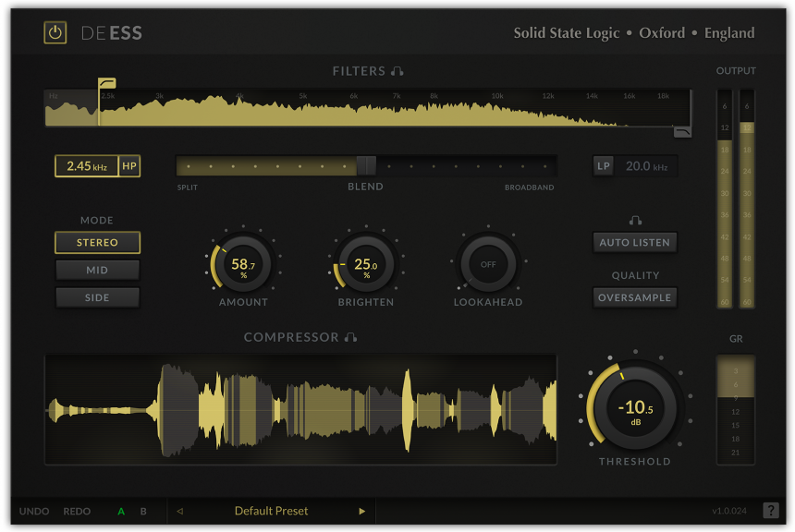Image resolution: width=795 pixels, height=532 pixels.
Task: Open the help panel via question mark icon
Action: (771, 511)
